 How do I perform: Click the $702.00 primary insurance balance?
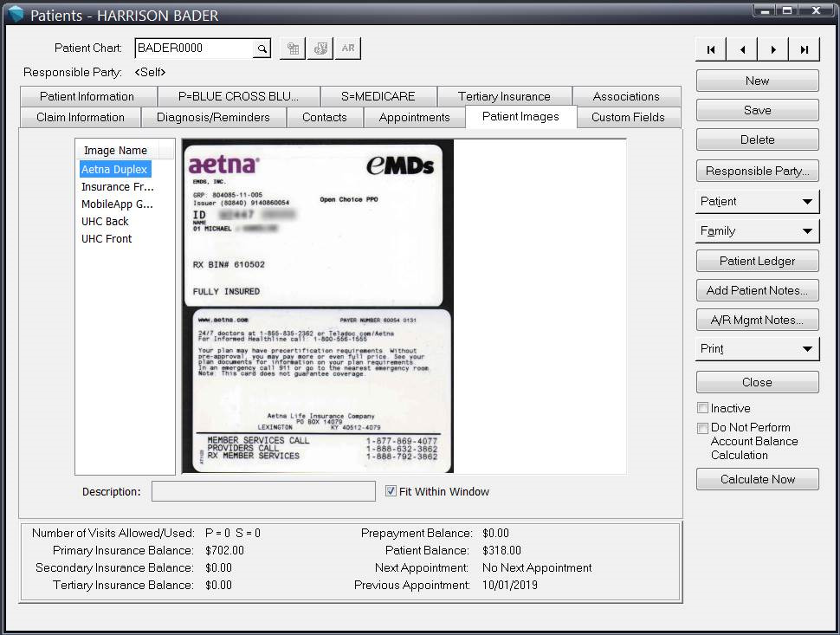pos(224,550)
